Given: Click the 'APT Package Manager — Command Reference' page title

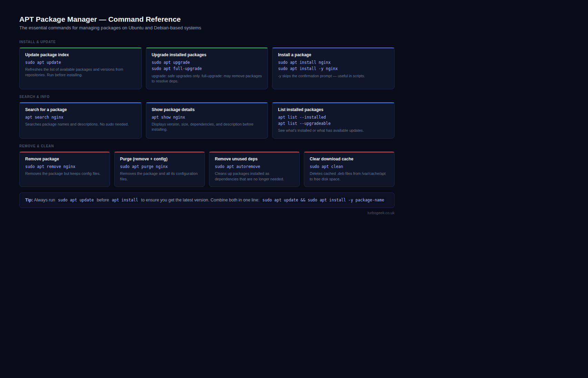Looking at the screenshot, I should [100, 19].
